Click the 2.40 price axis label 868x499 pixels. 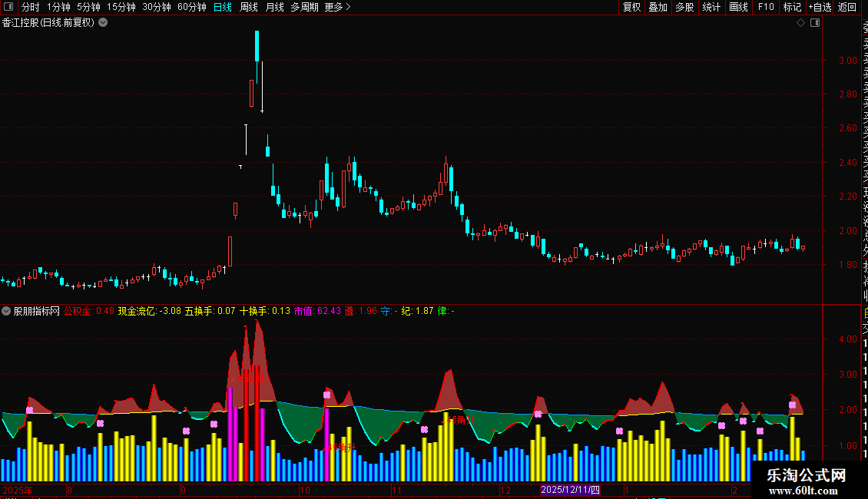[x=847, y=163]
